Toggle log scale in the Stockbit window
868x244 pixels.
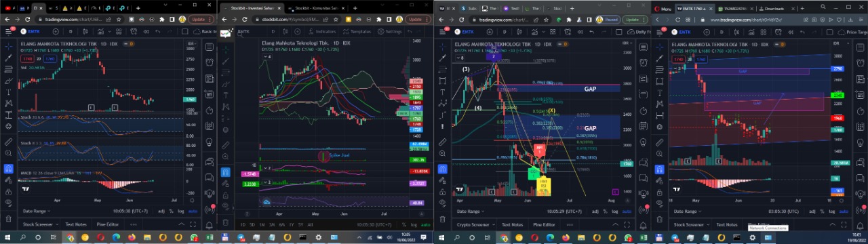(414, 225)
